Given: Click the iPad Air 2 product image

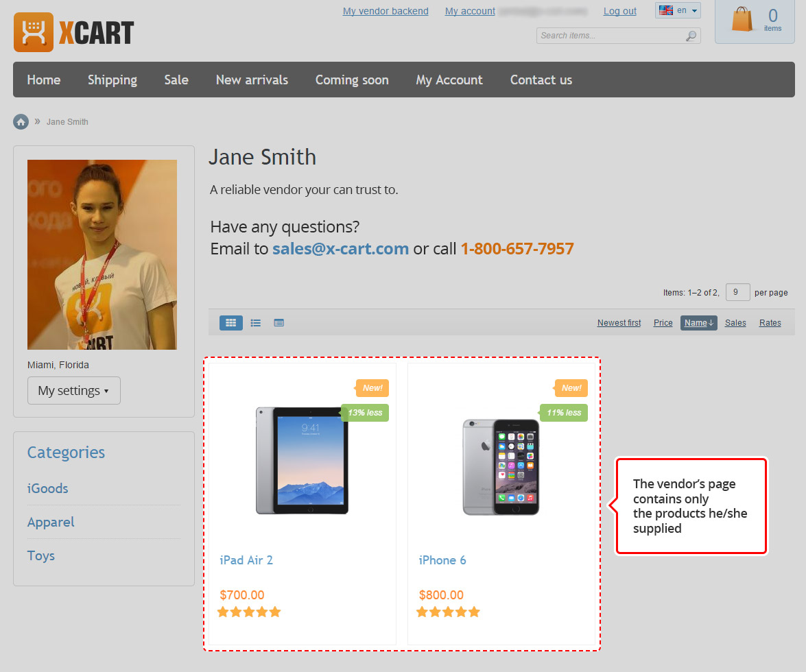Looking at the screenshot, I should [x=303, y=460].
